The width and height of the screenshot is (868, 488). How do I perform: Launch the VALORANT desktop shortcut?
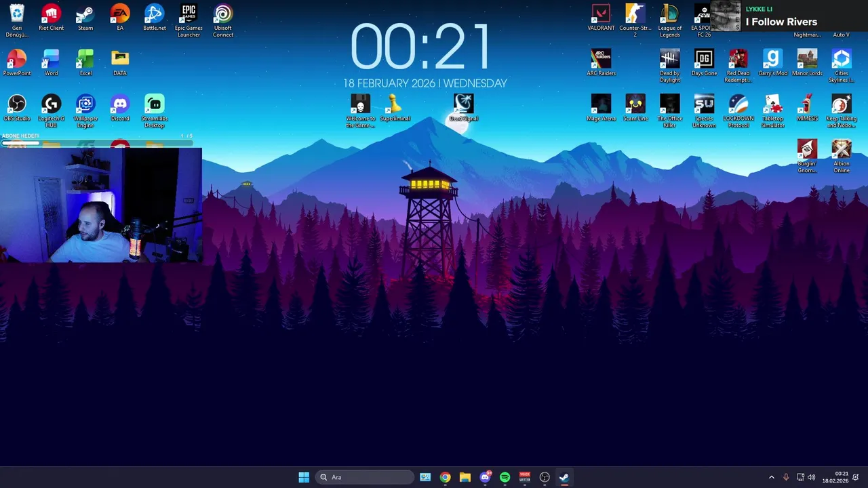tap(601, 18)
